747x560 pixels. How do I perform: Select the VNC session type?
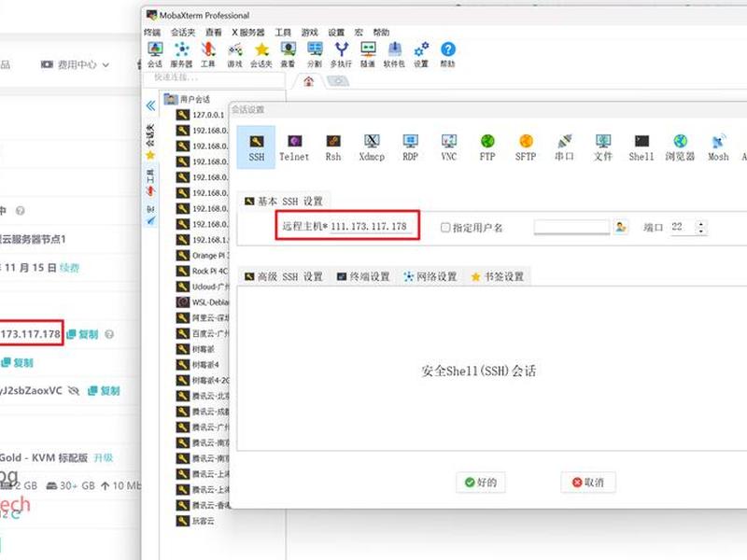(449, 147)
